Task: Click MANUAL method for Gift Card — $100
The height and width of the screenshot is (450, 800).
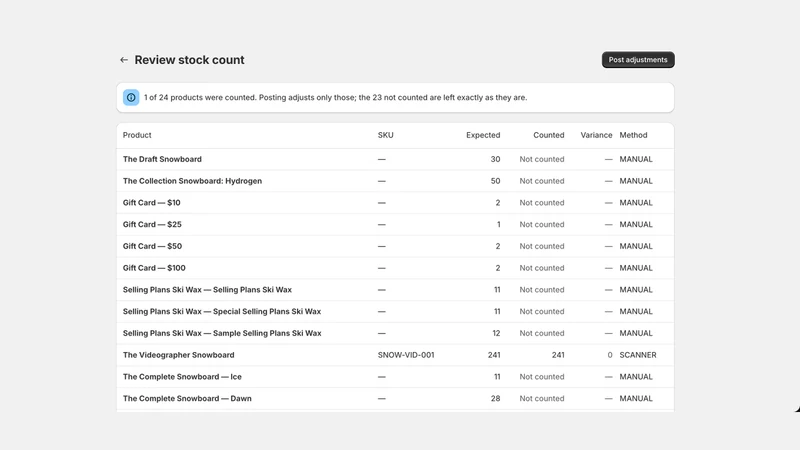Action: click(636, 268)
